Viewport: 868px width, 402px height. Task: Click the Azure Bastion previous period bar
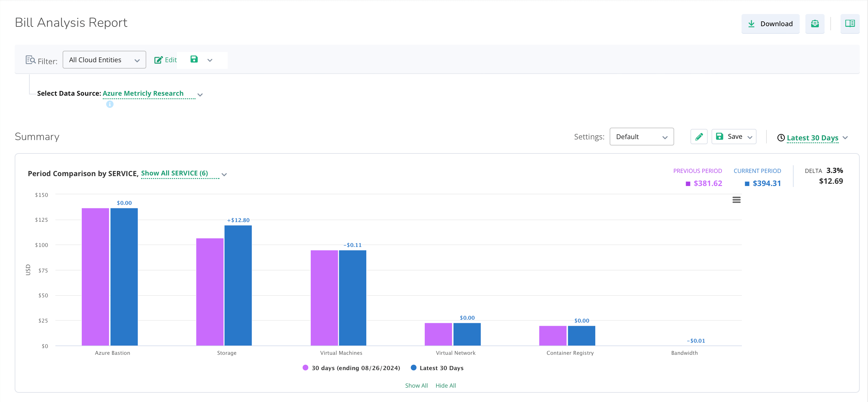click(x=95, y=277)
